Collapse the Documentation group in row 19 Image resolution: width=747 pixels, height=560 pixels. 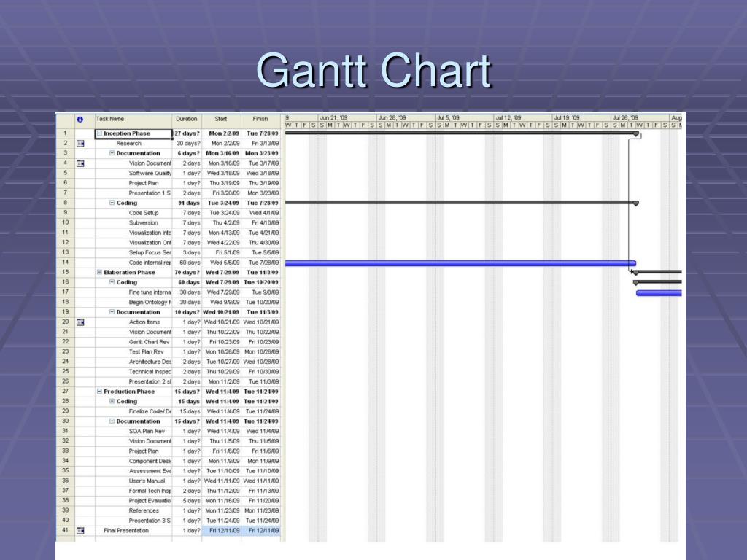tap(112, 312)
